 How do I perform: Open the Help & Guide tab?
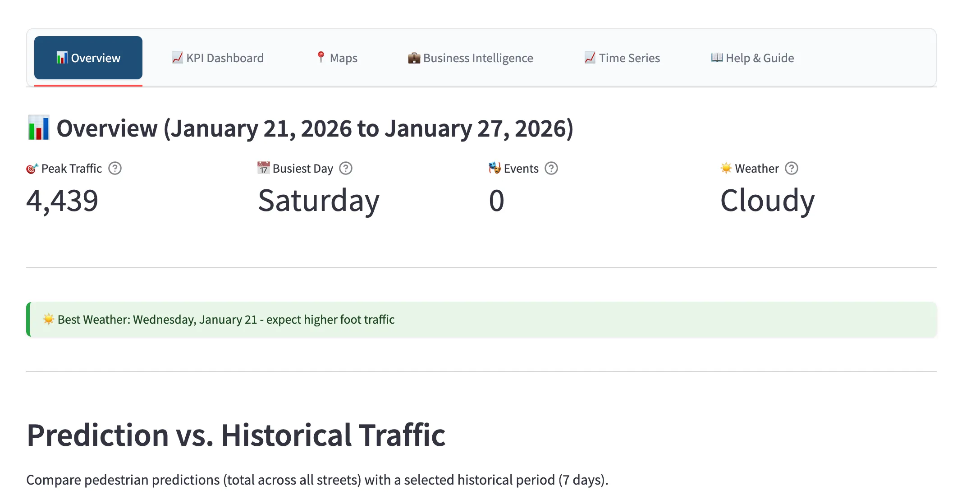(752, 58)
